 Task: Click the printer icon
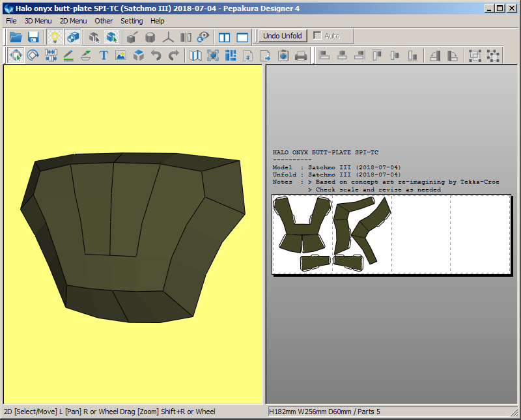click(x=301, y=56)
